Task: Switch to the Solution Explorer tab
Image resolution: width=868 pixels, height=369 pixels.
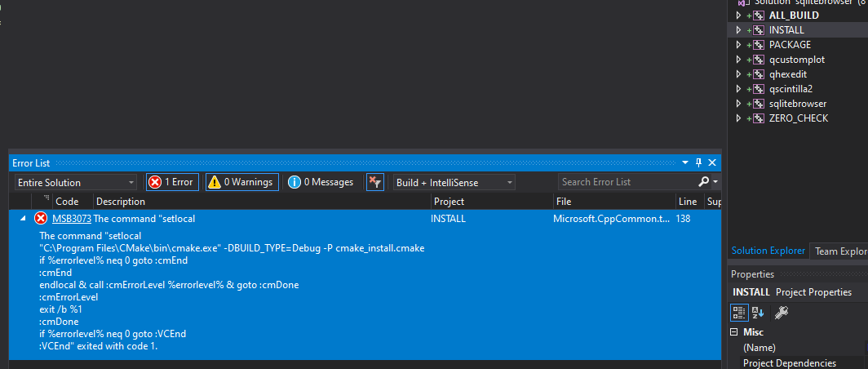Action: [768, 251]
